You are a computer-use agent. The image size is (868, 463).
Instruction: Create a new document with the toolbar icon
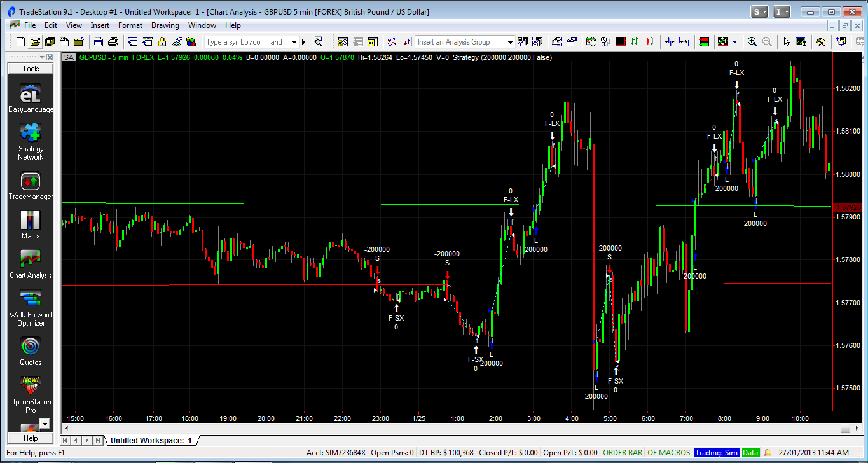tap(20, 42)
